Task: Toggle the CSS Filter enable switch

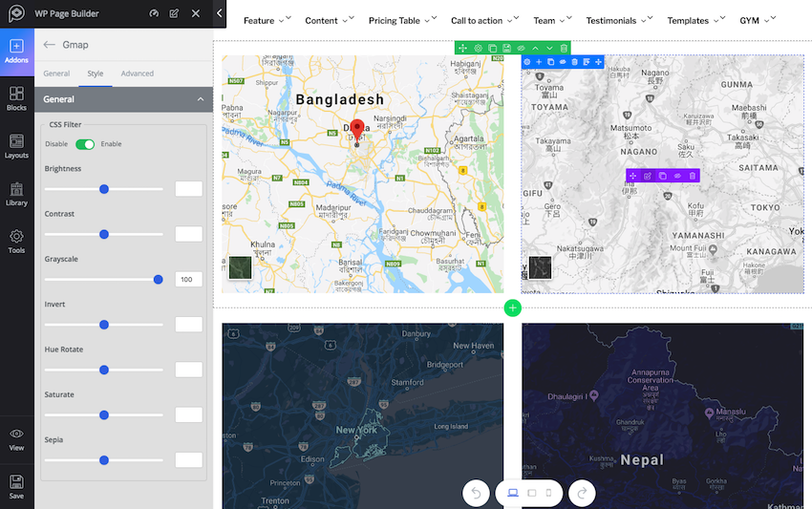Action: click(x=85, y=144)
